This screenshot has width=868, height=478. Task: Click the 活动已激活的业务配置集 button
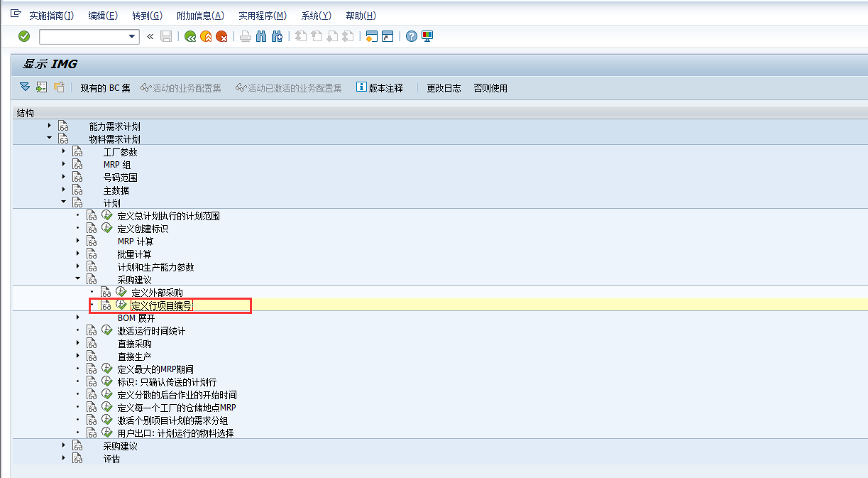(x=289, y=88)
